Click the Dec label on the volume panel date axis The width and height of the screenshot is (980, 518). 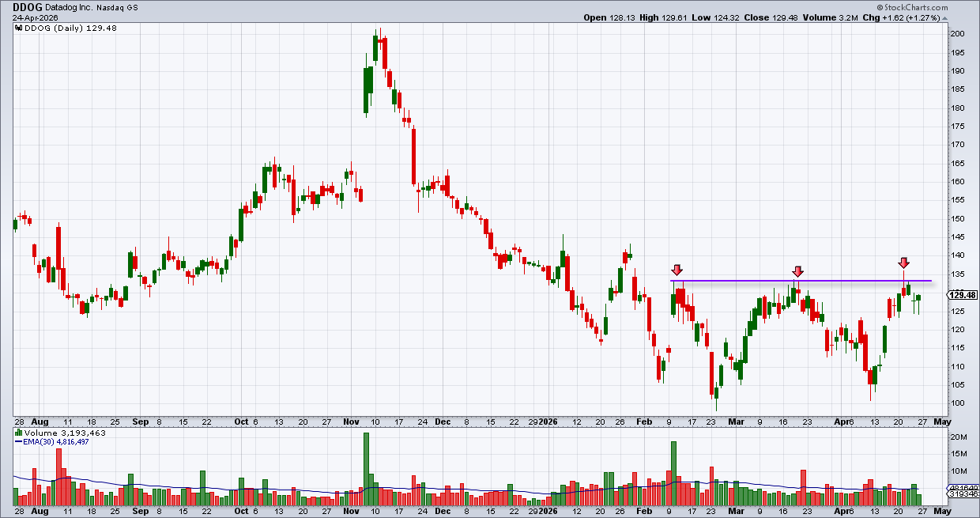coord(441,512)
